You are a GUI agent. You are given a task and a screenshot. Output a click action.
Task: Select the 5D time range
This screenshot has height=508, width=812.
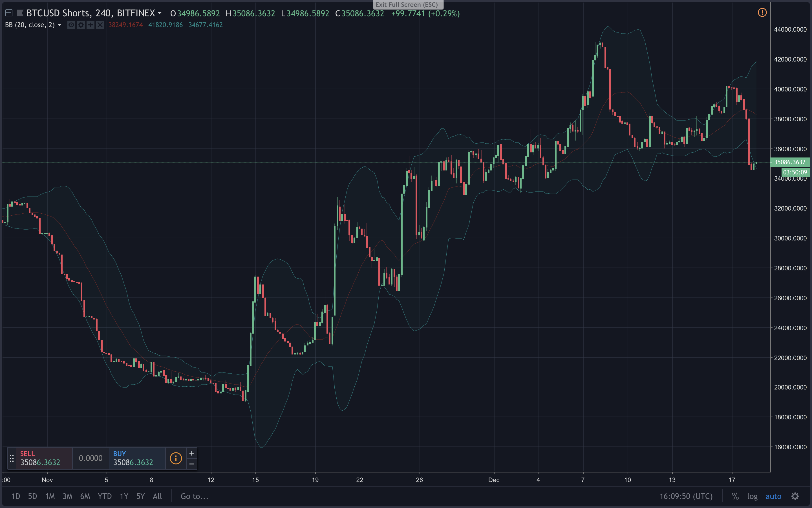pyautogui.click(x=32, y=496)
